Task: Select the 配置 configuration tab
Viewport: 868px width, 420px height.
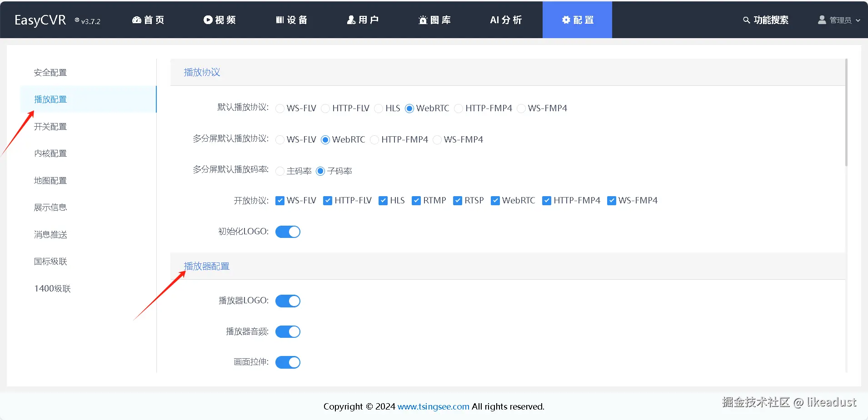Action: coord(577,20)
